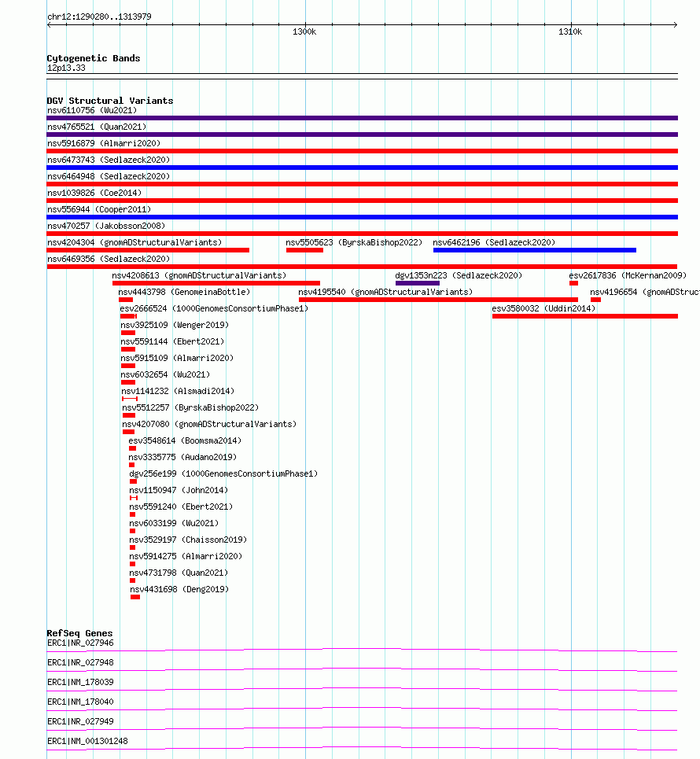Click the ERC1|NR_027946 gene label

[x=80, y=643]
